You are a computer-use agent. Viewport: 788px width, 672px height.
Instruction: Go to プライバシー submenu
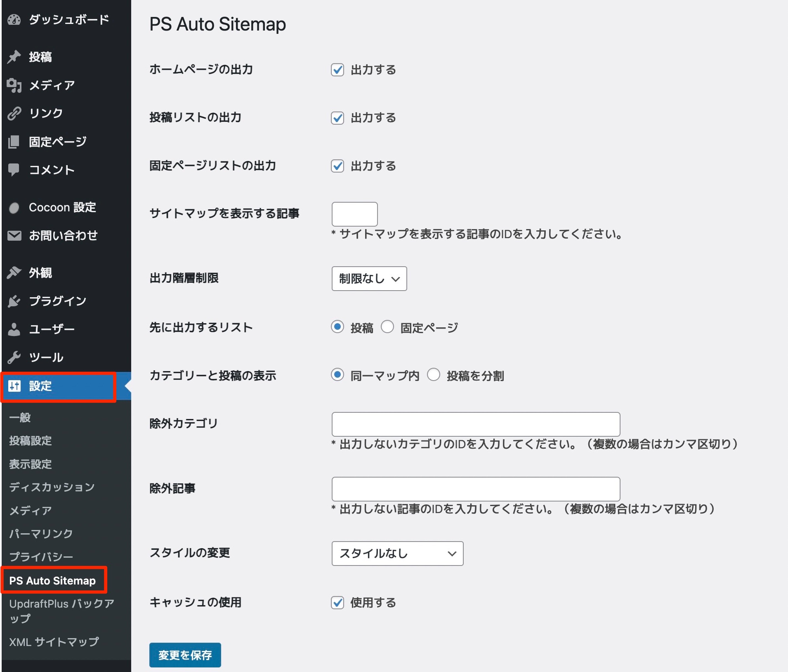pos(41,557)
